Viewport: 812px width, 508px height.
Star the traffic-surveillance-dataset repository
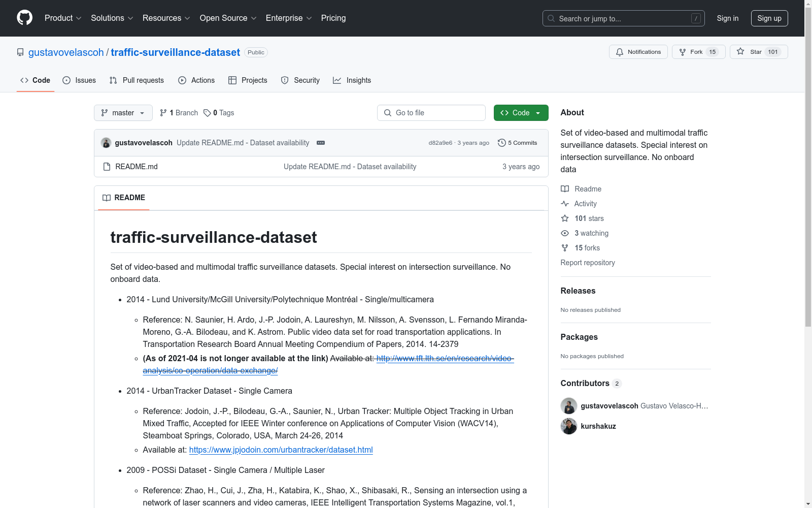point(758,51)
